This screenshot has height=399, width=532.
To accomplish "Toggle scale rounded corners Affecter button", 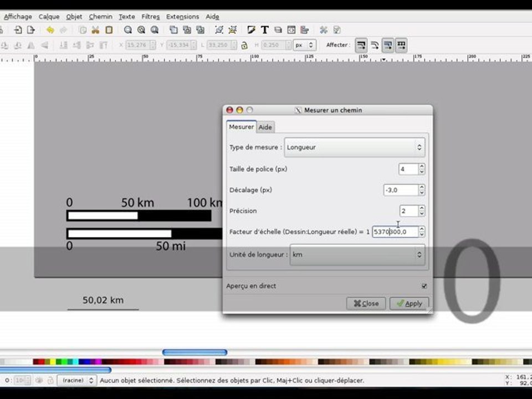I will [375, 45].
